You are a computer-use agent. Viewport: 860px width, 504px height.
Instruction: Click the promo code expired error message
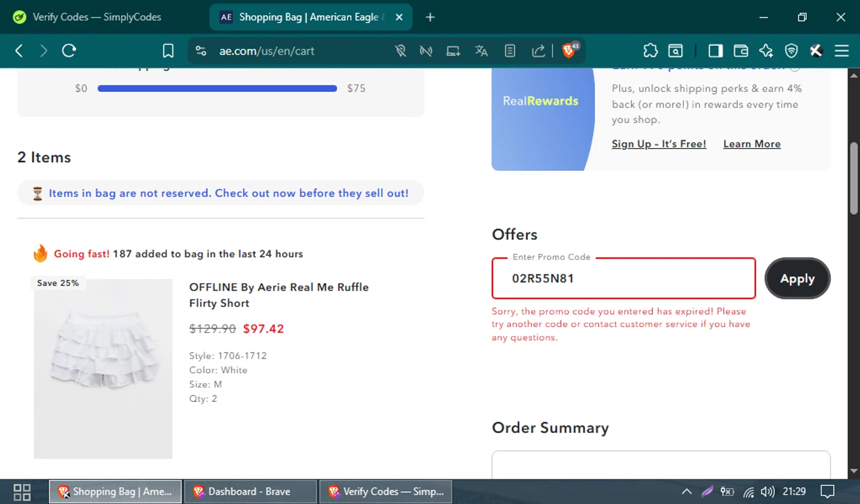[x=621, y=324]
